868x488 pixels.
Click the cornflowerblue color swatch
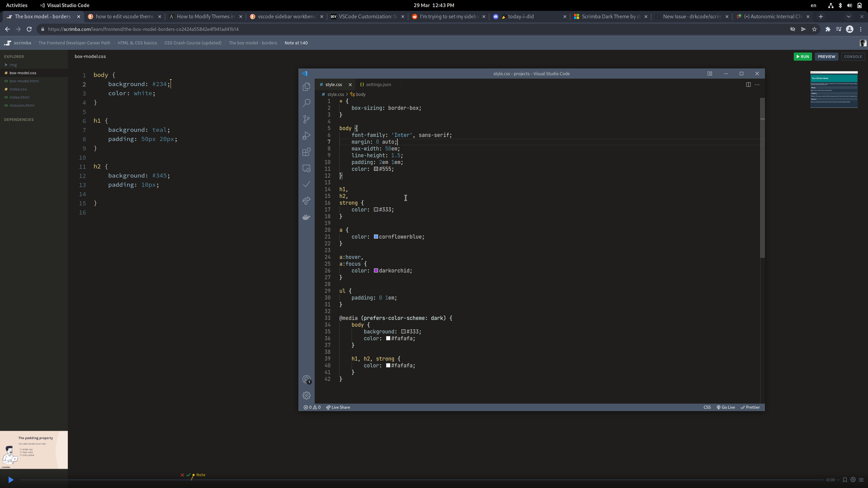(376, 237)
